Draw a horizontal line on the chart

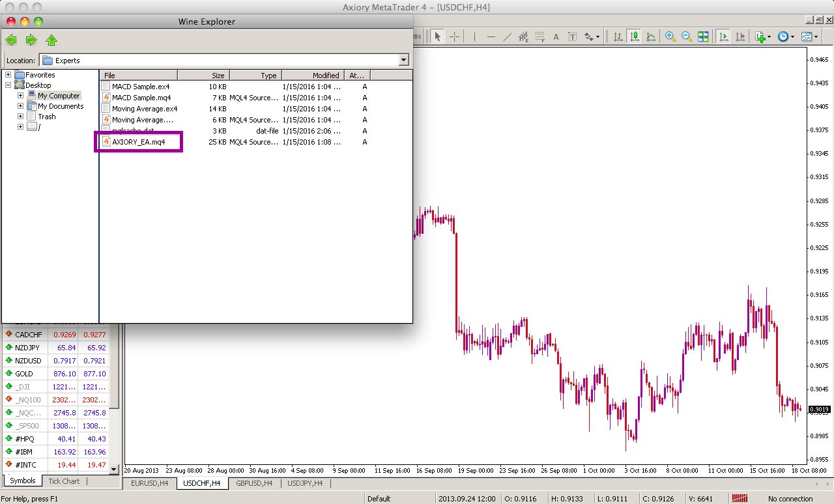[491, 36]
